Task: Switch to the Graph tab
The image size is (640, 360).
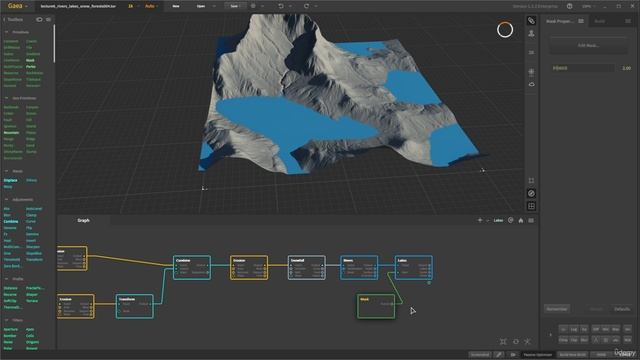Action: click(83, 220)
